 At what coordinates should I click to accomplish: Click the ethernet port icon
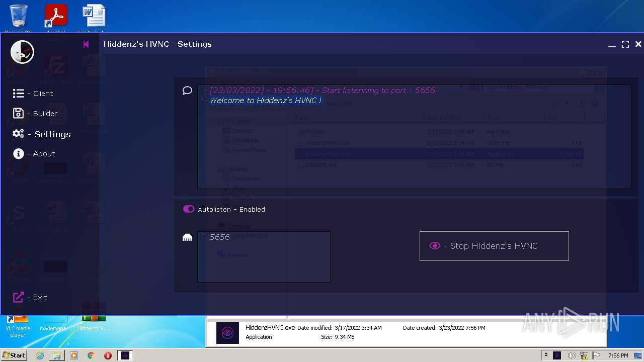pyautogui.click(x=187, y=237)
